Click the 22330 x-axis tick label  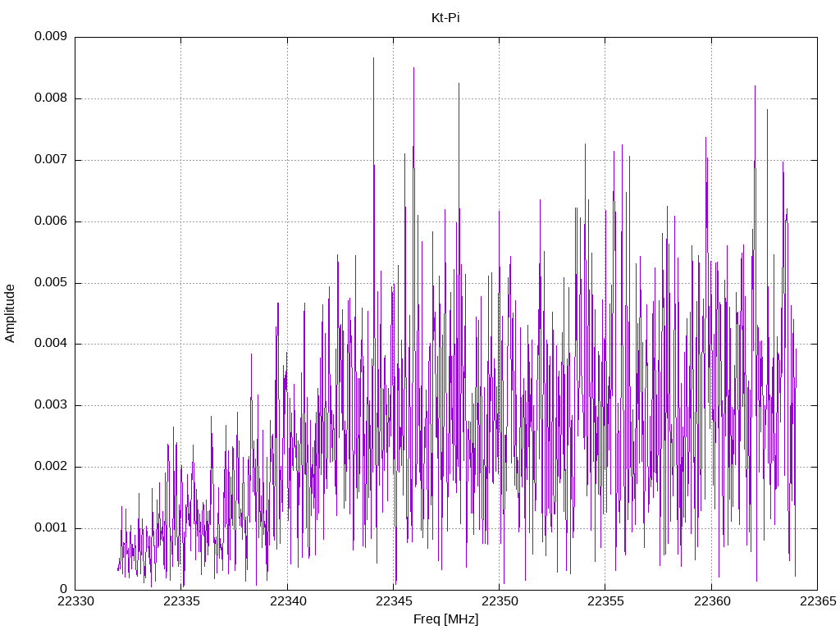(75, 601)
